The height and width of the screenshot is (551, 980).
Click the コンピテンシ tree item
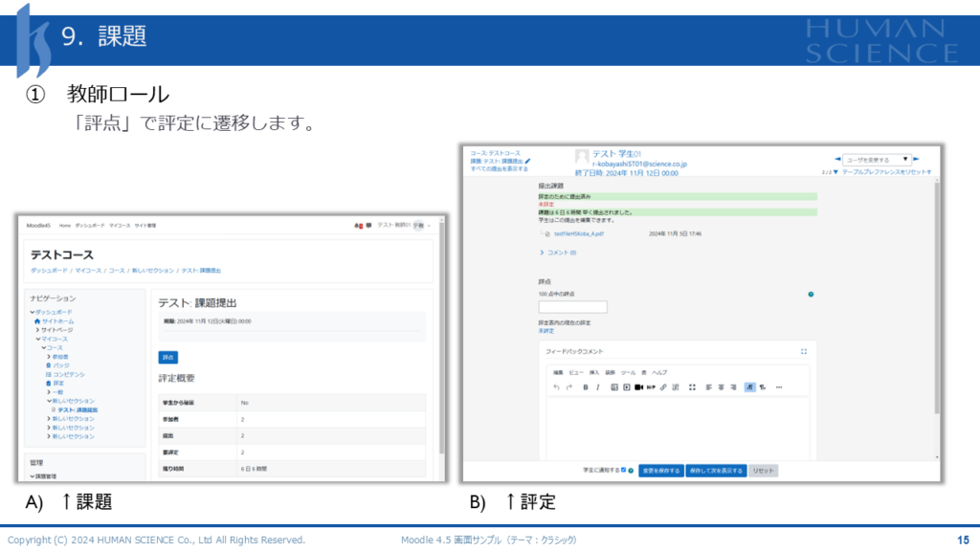[69, 375]
